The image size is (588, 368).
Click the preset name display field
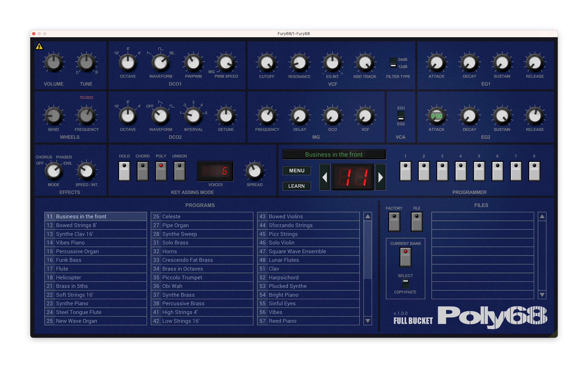(334, 154)
